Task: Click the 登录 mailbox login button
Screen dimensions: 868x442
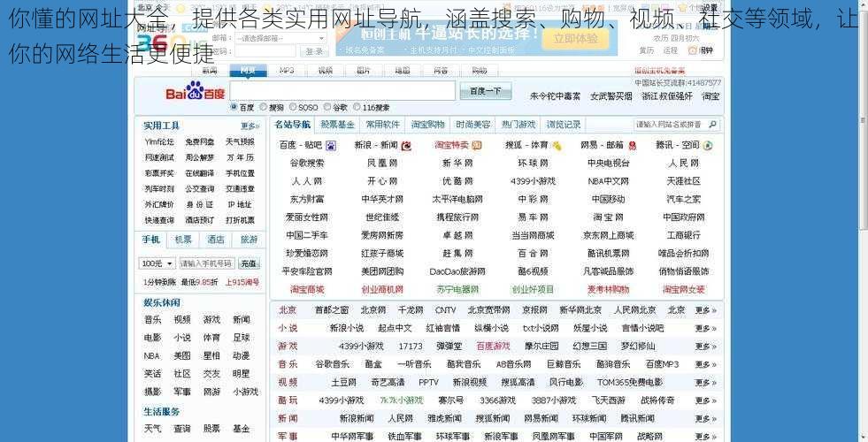Action: click(x=314, y=51)
